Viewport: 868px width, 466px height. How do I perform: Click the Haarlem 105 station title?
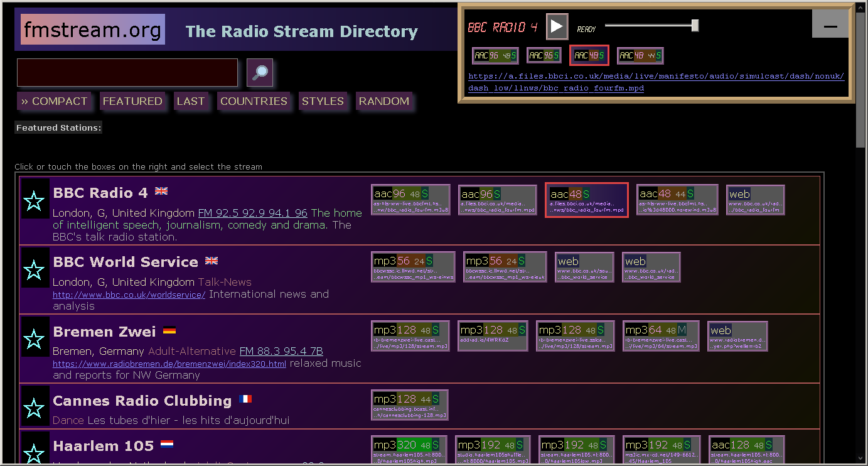[x=104, y=446]
